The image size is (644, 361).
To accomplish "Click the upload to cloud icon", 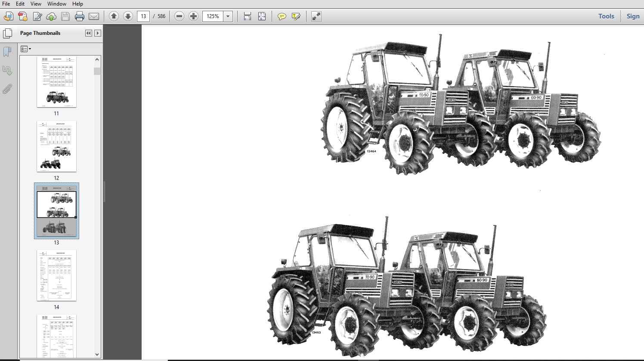I will (51, 16).
